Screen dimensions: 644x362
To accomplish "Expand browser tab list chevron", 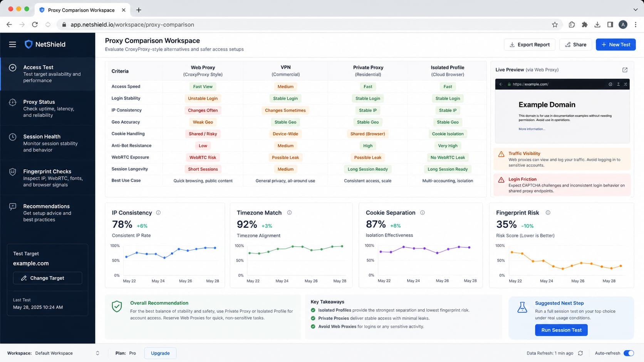I will click(636, 10).
